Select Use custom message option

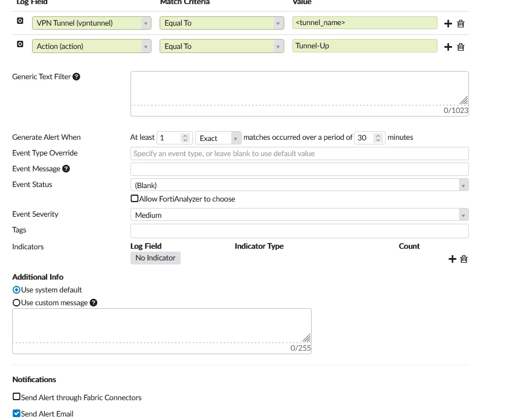16,302
